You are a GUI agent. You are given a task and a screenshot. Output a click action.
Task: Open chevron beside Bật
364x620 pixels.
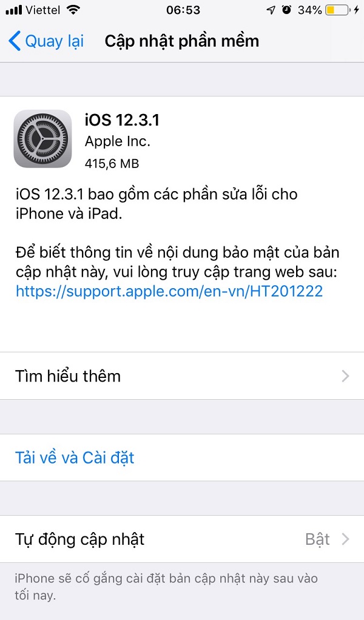[345, 539]
